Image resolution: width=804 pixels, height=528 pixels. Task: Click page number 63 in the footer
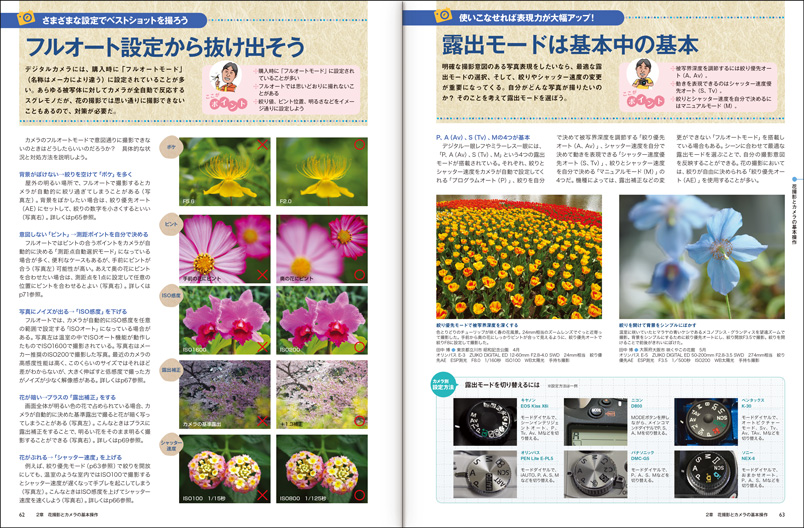[x=781, y=515]
